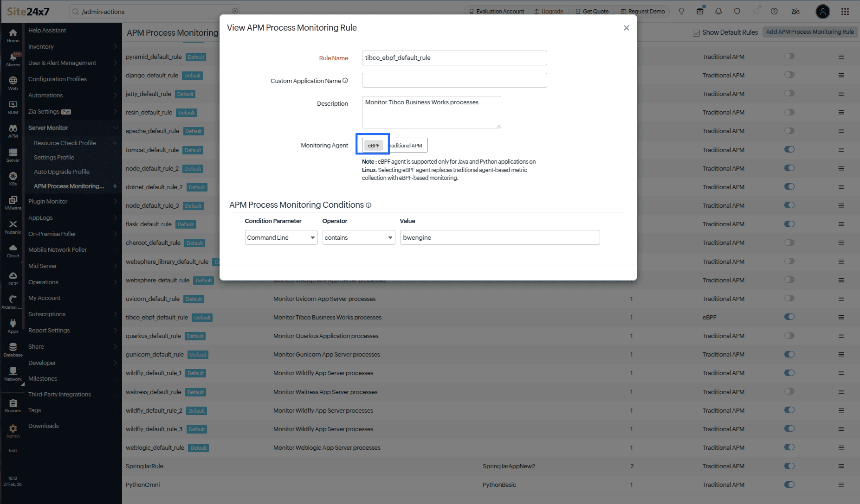Expand the Operations chevron
Image resolution: width=860 pixels, height=504 pixels.
[x=115, y=282]
